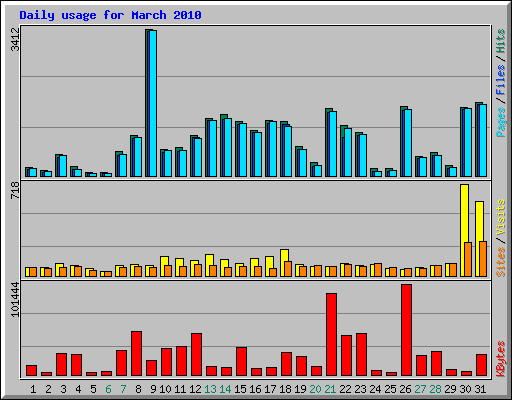Select the day 31 orange sites bar
The height and width of the screenshot is (400, 512).
point(483,259)
